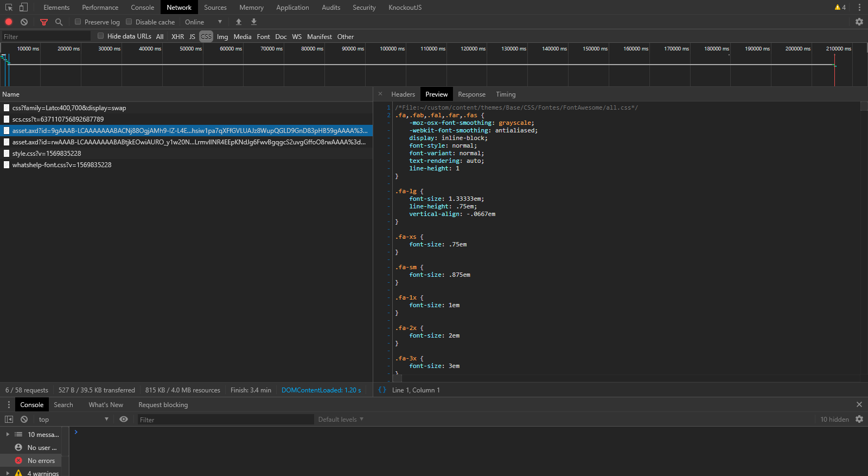Open console settings gear

pos(859,419)
